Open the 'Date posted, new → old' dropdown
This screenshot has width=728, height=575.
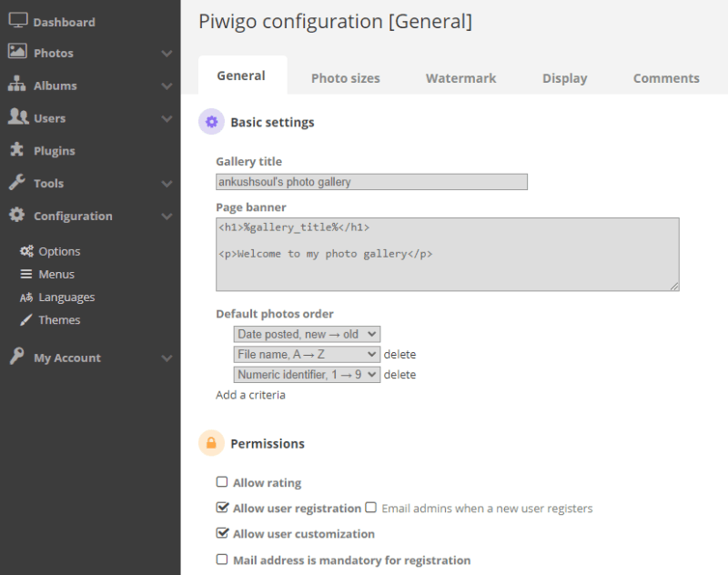click(x=307, y=335)
